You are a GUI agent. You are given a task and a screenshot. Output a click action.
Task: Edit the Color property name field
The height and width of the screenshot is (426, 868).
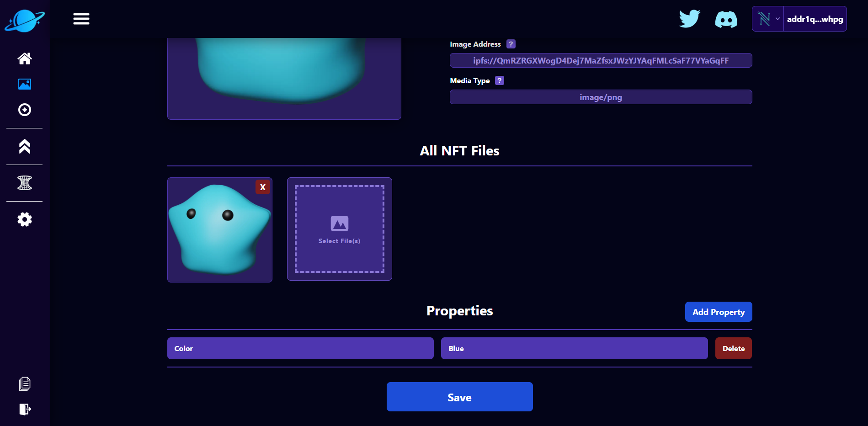(300, 348)
